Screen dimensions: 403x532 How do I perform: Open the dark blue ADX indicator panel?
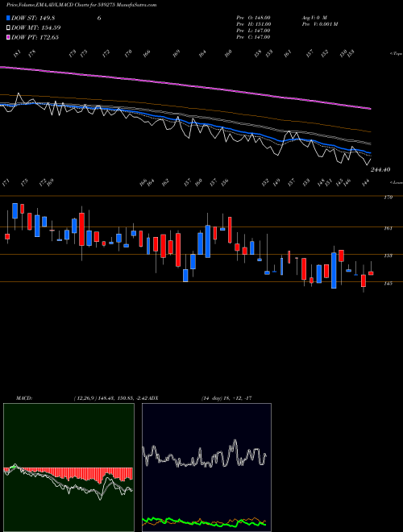[206, 468]
